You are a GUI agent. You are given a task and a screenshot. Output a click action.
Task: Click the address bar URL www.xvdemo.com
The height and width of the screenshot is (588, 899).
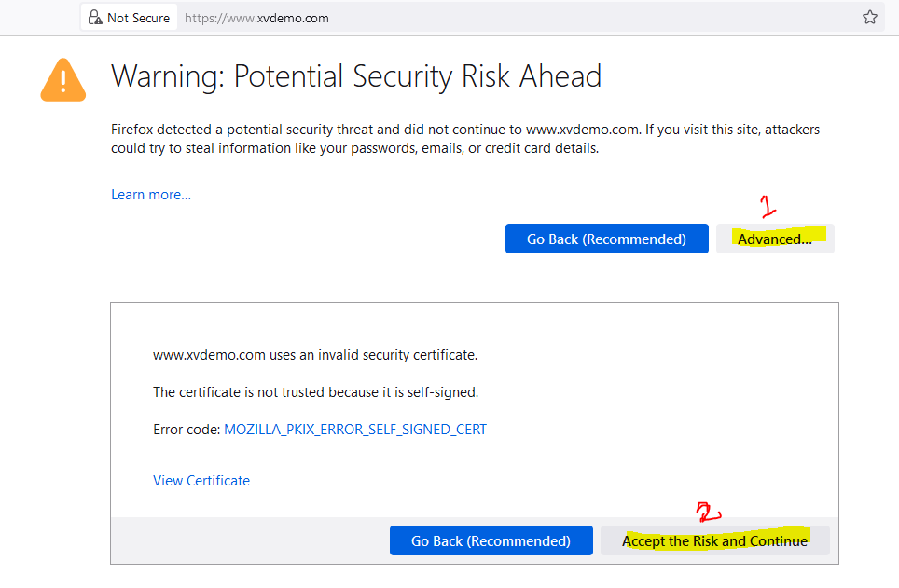pos(256,19)
